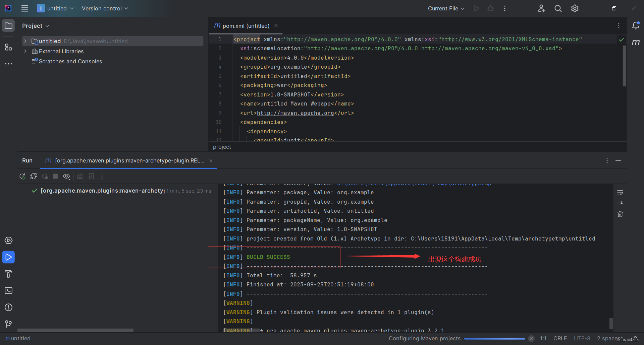Open Run panel options menu
Viewport: 644px width, 345px height.
click(607, 160)
